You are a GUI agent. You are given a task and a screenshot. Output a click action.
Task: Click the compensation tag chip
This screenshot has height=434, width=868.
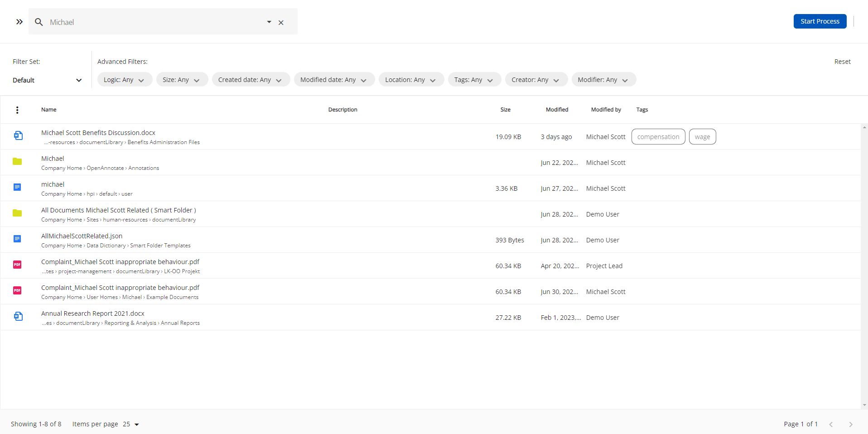(x=658, y=137)
